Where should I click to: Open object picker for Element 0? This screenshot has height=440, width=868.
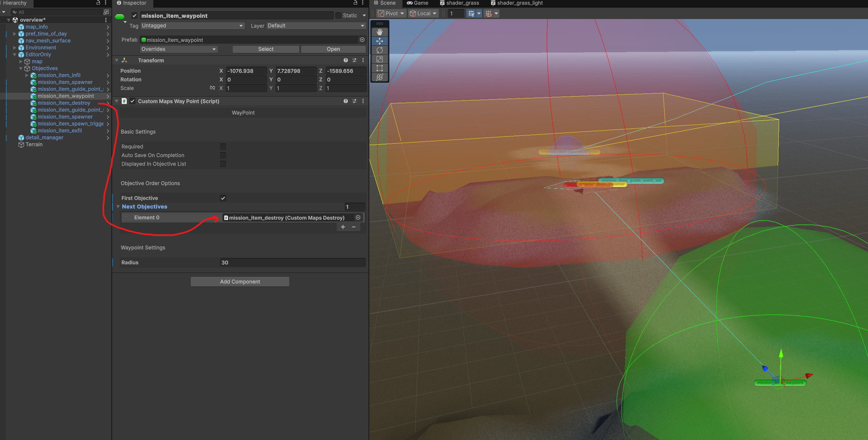tap(358, 218)
